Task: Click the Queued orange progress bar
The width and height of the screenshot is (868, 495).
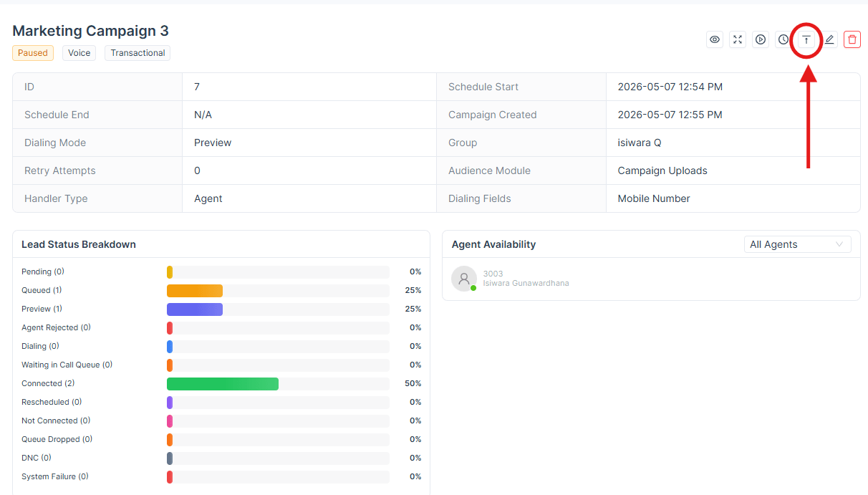Action: pos(195,290)
